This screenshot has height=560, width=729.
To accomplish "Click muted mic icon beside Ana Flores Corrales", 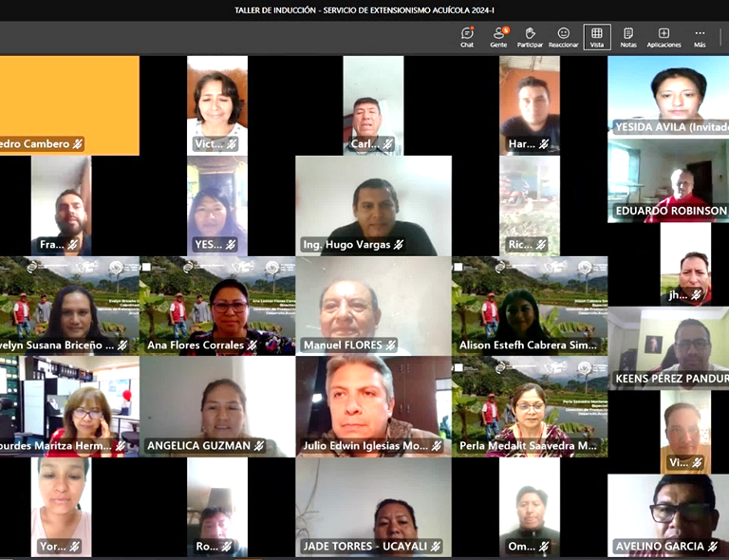I will (252, 345).
